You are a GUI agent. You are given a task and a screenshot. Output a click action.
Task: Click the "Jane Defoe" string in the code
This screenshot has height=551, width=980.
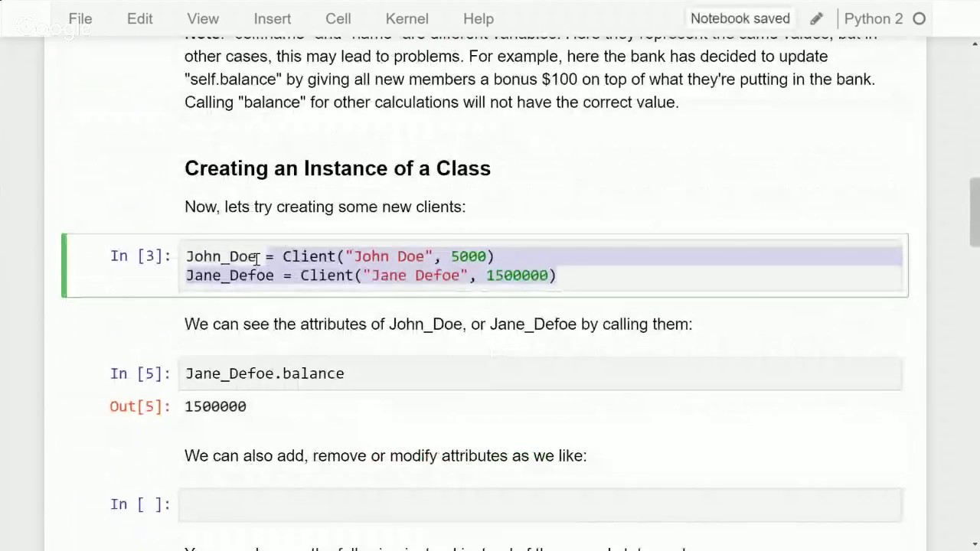coord(415,275)
